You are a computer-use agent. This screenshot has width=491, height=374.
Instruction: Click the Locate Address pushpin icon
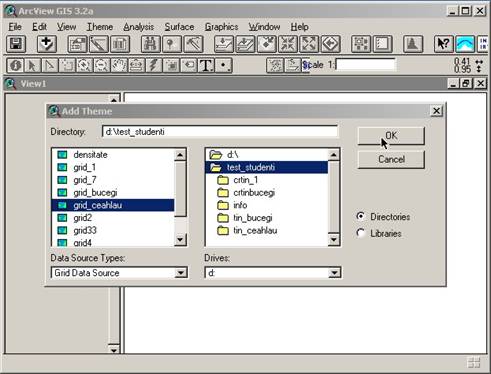pyautogui.click(x=172, y=44)
